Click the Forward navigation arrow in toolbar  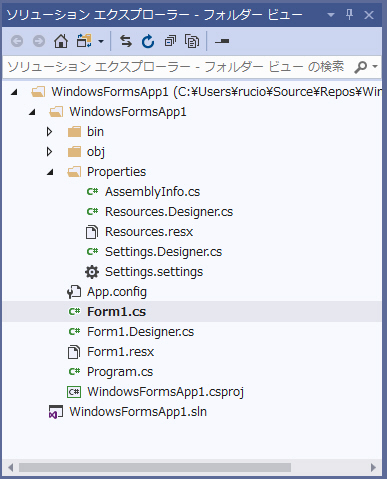pos(39,41)
